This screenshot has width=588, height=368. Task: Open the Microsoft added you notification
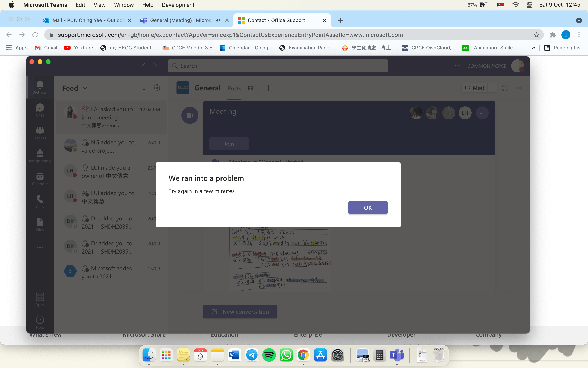click(111, 272)
